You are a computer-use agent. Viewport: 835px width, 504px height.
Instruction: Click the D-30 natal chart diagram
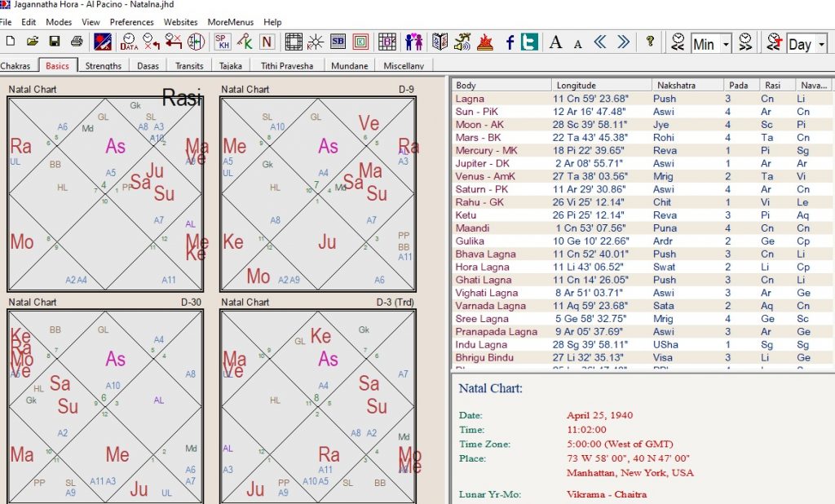(105, 406)
